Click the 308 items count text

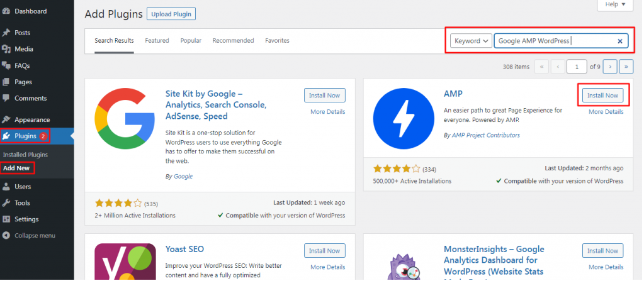pyautogui.click(x=516, y=67)
